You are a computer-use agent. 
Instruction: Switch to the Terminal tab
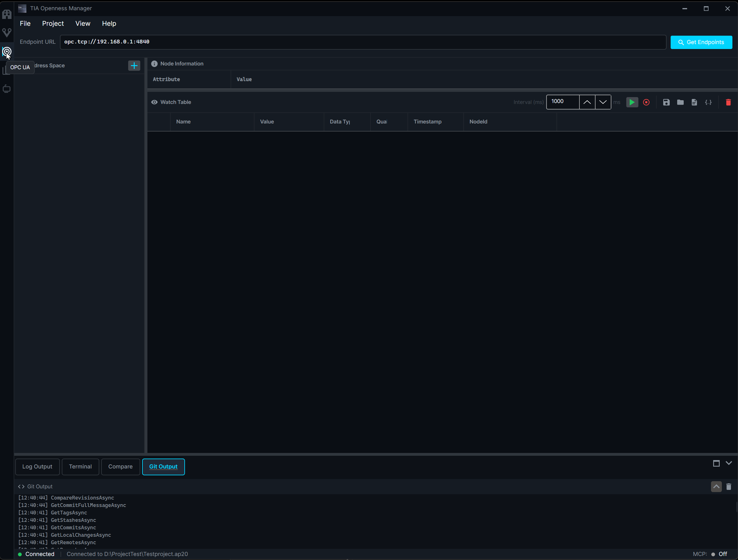[80, 467]
